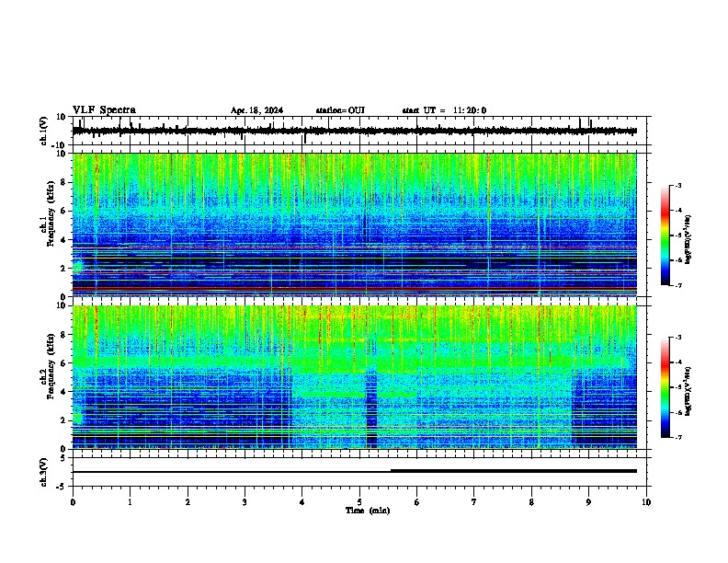Click the 'start UT = 11:20:0' text
Screen dimensions: 728x563
pos(444,110)
